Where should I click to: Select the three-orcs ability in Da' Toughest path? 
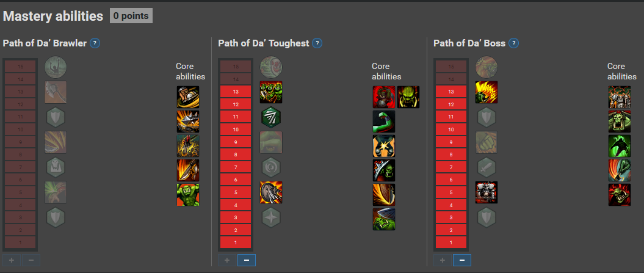tap(271, 92)
